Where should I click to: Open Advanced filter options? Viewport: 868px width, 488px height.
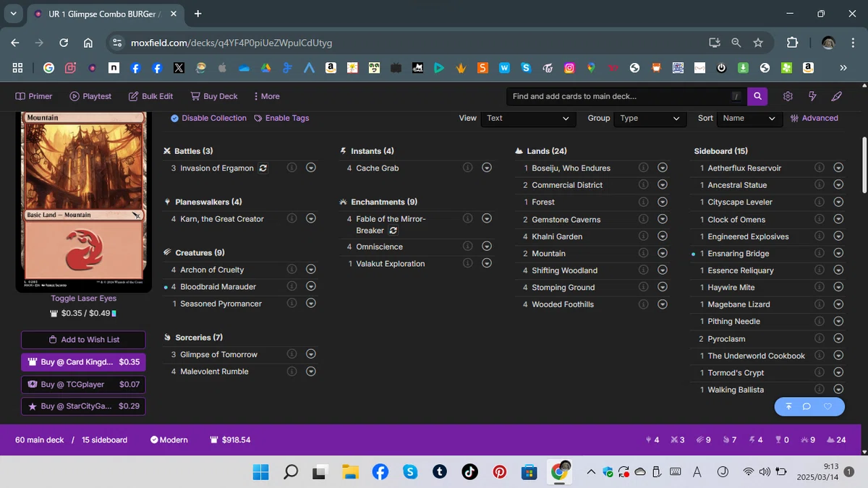pos(814,118)
